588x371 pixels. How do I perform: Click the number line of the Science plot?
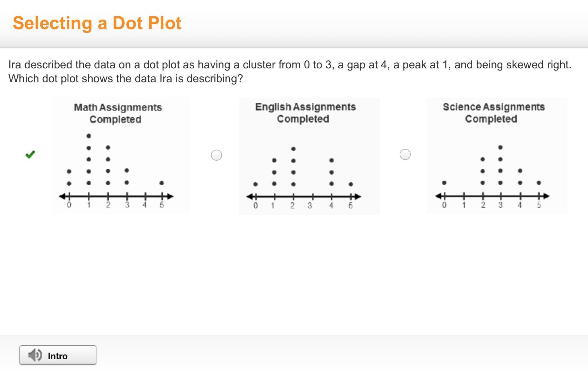click(492, 196)
